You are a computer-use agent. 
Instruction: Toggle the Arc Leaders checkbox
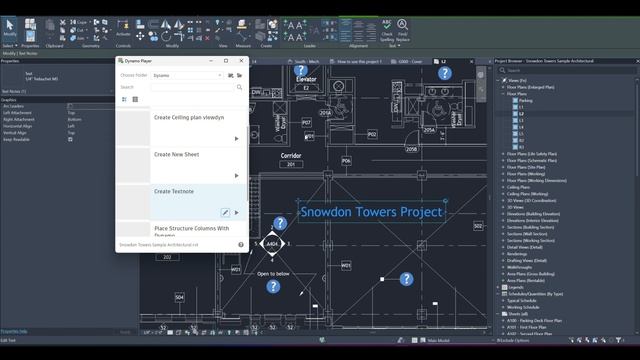coord(70,106)
